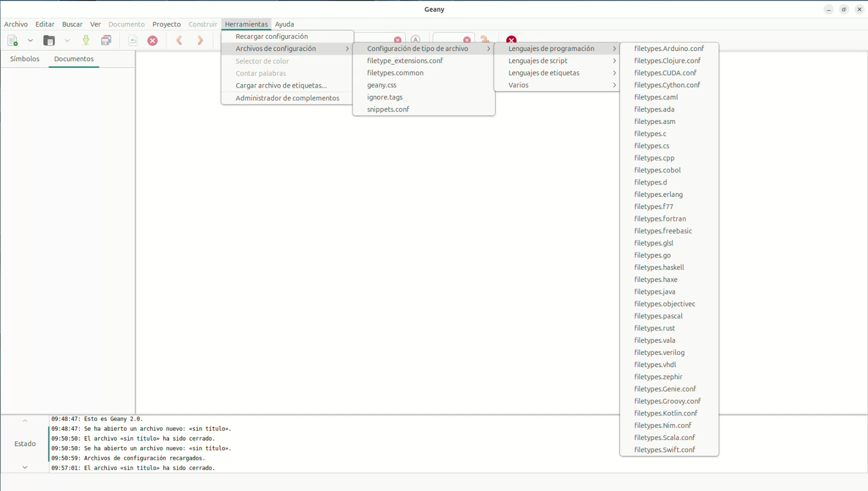The image size is (868, 491).
Task: Open filetypes.Clojure.conf
Action: [669, 61]
